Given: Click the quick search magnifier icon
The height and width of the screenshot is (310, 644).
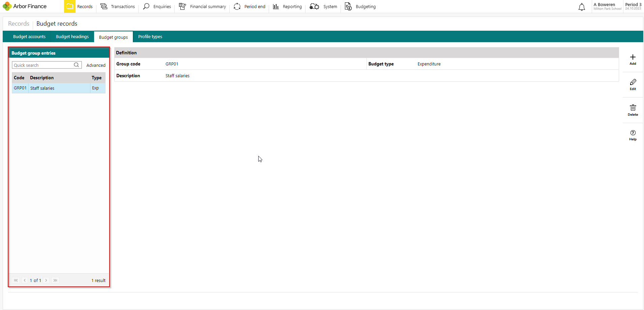Looking at the screenshot, I should point(77,65).
